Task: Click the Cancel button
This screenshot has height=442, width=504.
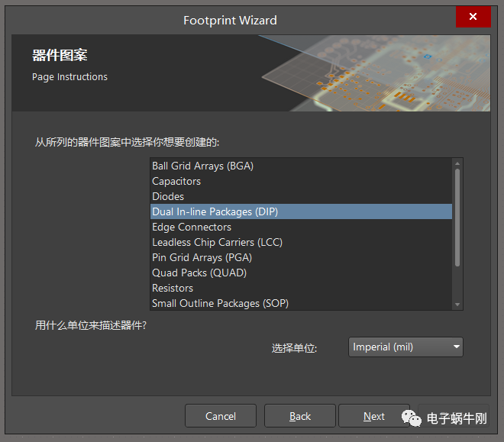Action: coord(221,416)
